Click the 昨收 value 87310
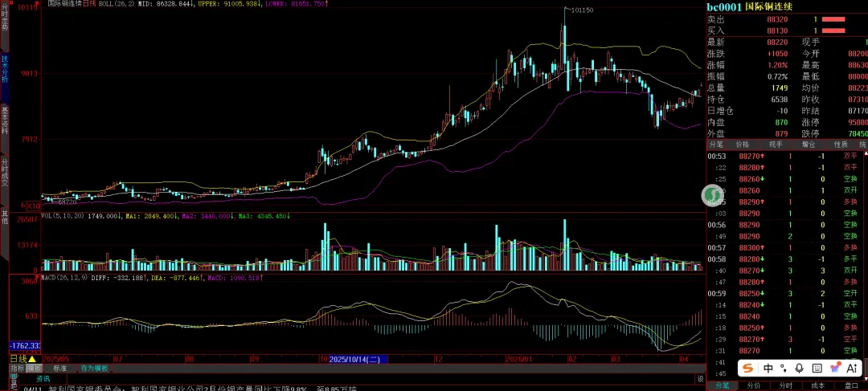This screenshot has width=868, height=391. click(x=857, y=100)
